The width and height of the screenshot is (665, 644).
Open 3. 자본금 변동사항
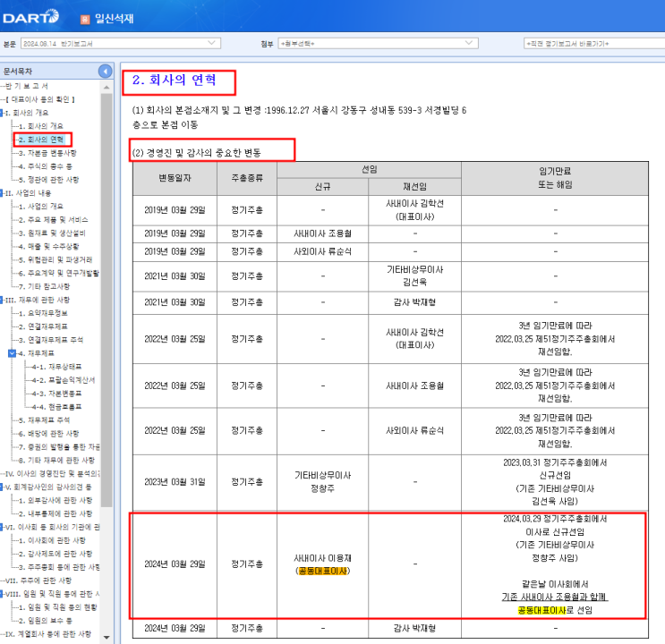pos(47,153)
